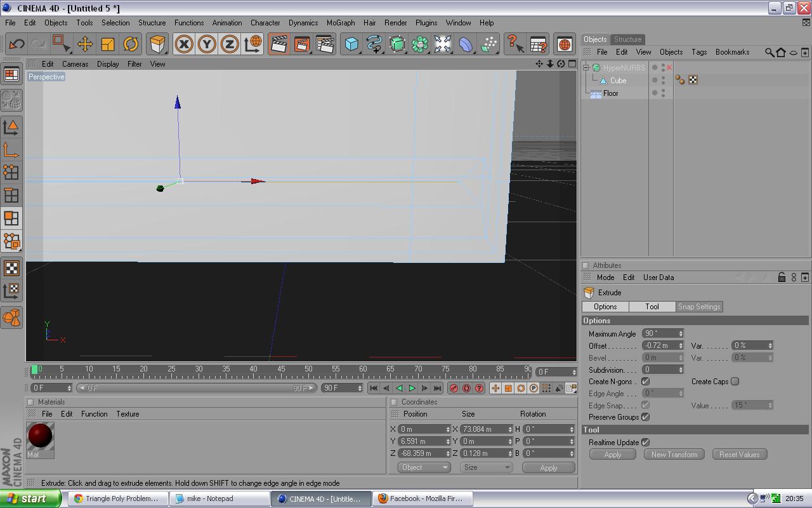The width and height of the screenshot is (812, 508).
Task: Toggle Create N-gons checkbox
Action: [x=645, y=382]
